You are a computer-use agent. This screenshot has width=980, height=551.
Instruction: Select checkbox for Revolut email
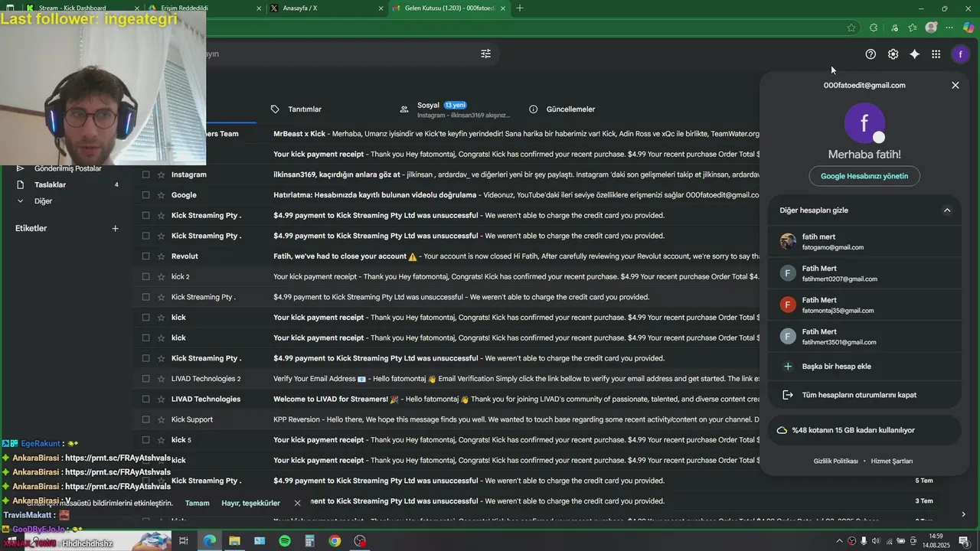(145, 256)
